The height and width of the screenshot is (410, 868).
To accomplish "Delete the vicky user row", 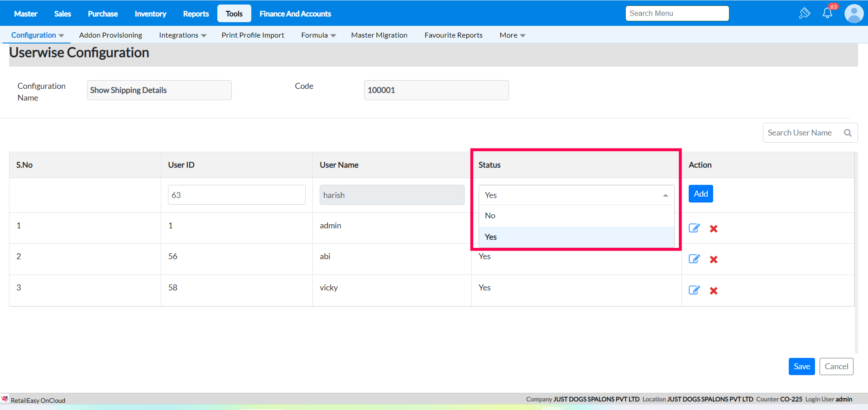I will click(x=714, y=291).
